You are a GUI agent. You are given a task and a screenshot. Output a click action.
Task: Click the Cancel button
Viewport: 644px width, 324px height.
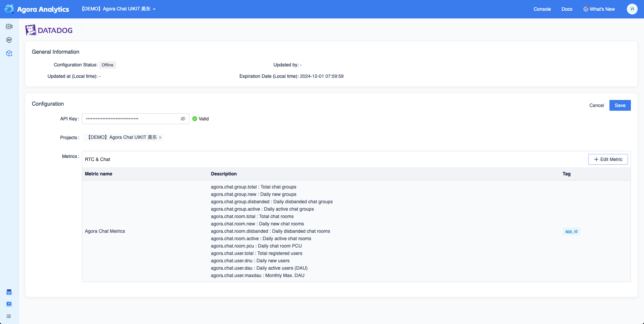point(596,105)
